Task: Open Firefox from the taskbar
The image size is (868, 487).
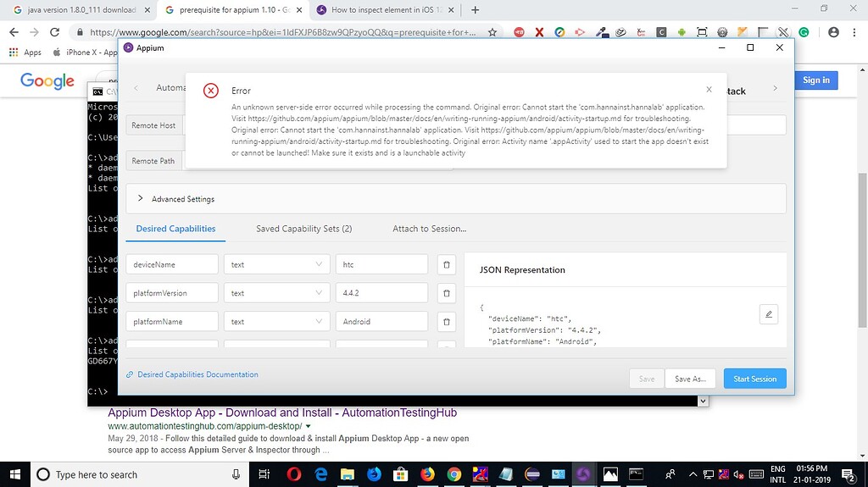Action: (427, 474)
